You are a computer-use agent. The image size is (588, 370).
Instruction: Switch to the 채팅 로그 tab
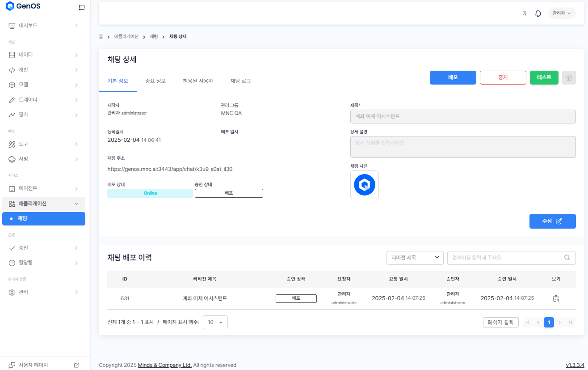tap(240, 81)
